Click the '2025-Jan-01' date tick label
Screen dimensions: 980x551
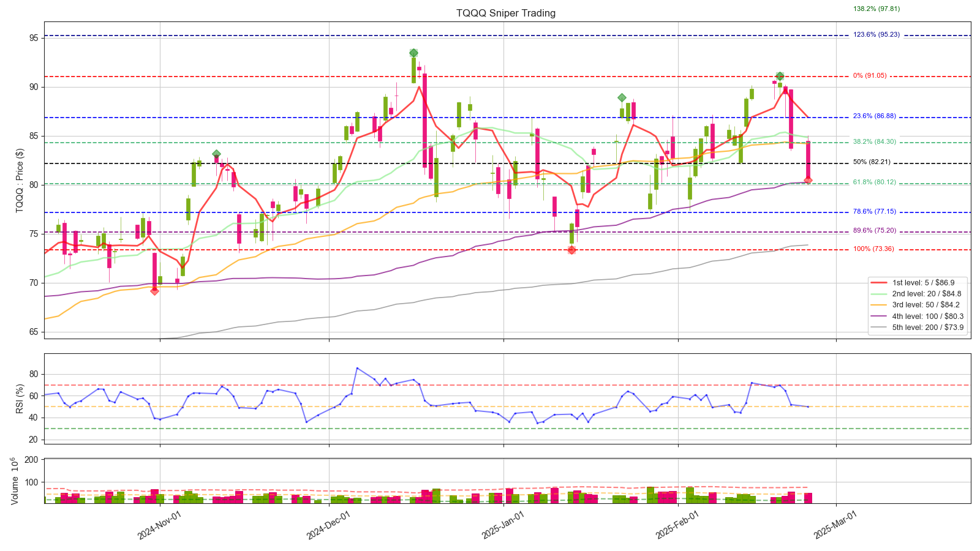click(503, 525)
